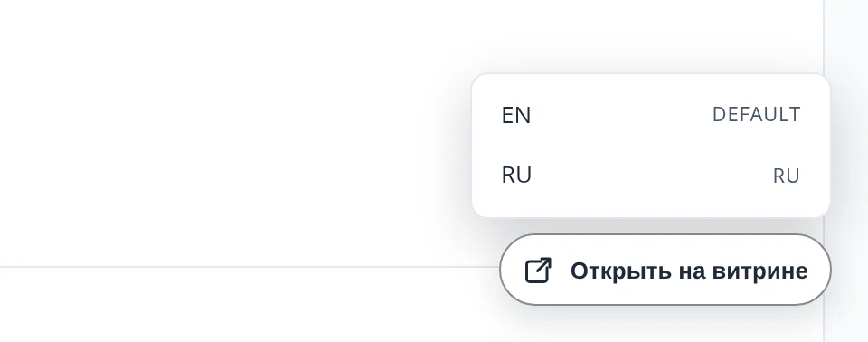This screenshot has width=868, height=342.
Task: Pick English in the language popup
Action: [x=650, y=115]
